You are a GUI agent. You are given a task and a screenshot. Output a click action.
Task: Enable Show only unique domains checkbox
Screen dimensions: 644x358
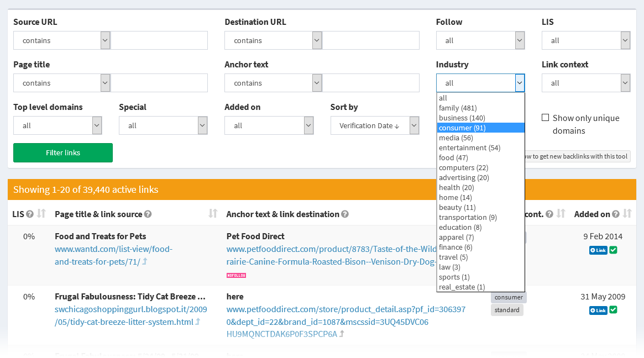coord(545,118)
